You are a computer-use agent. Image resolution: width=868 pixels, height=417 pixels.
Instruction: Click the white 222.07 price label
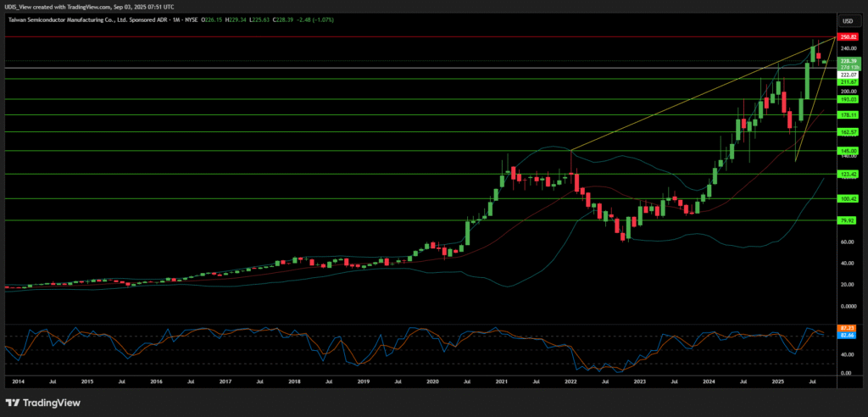pos(847,75)
